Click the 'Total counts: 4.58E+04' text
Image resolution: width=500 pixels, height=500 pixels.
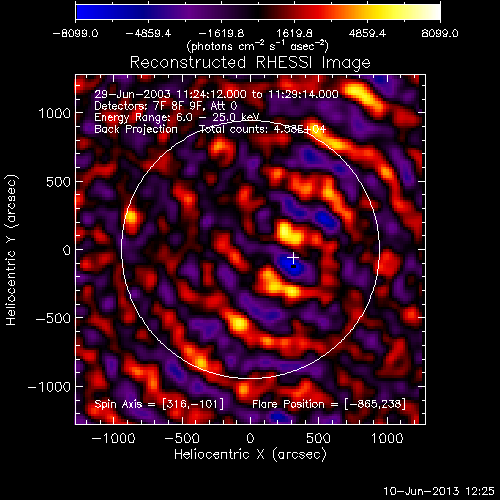[x=263, y=129]
